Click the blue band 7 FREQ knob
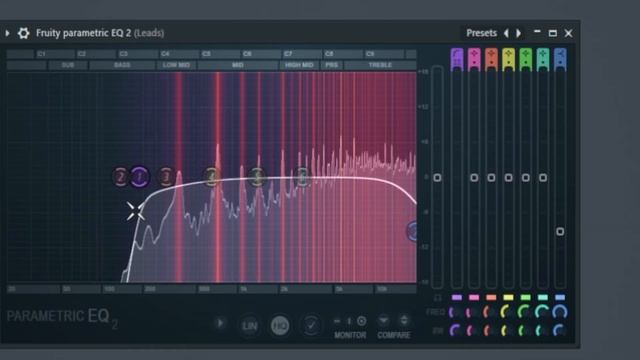The image size is (640, 360). (560, 313)
